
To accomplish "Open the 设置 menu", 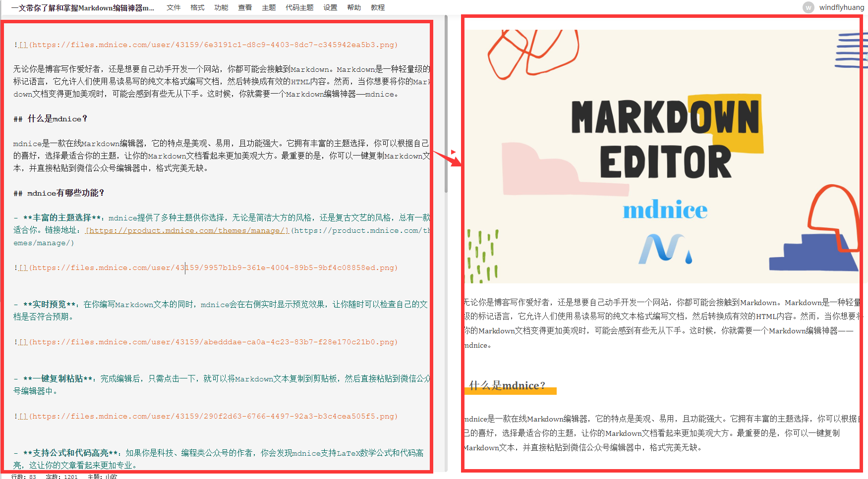I will tap(330, 7).
